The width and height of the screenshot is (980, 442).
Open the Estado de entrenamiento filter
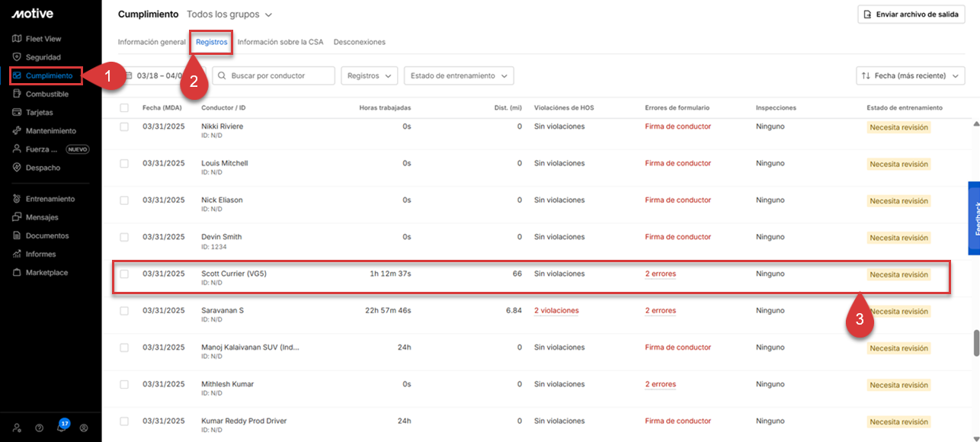coord(458,75)
